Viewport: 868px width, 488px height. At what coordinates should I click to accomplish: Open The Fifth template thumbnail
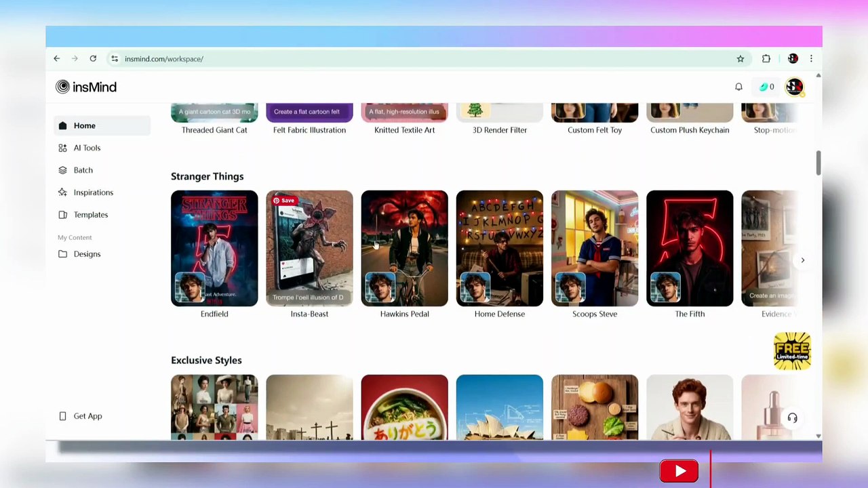coord(690,248)
